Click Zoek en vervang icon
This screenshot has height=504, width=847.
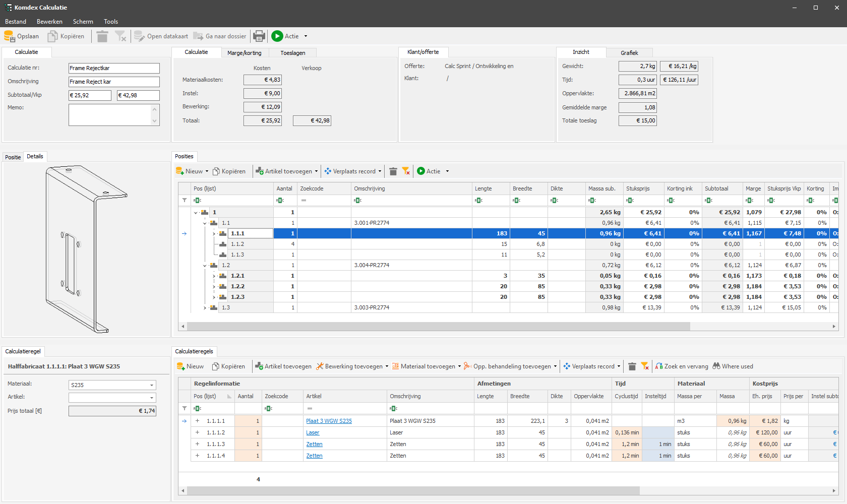point(659,366)
